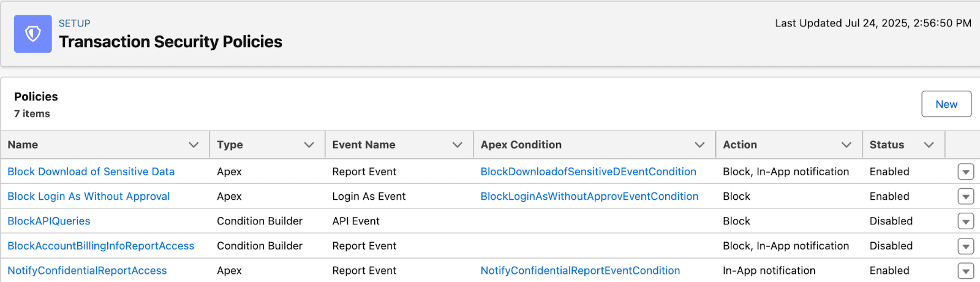This screenshot has width=980, height=282.
Task: Click the Transaction Security shield icon
Action: tap(33, 34)
